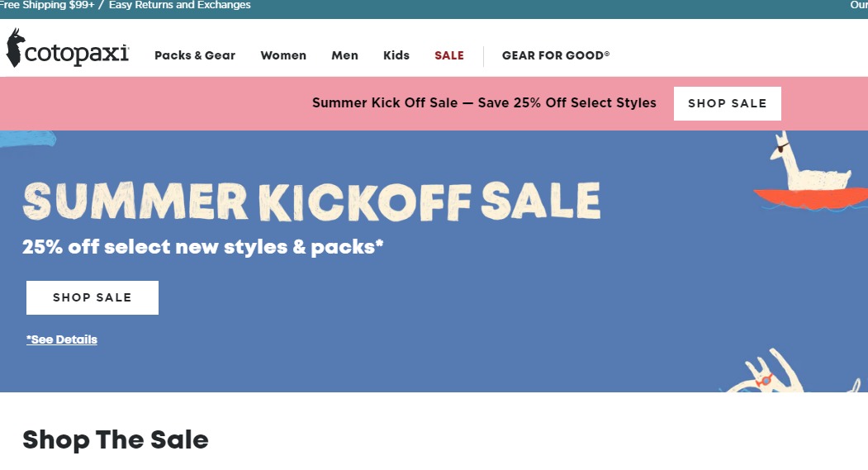Viewport: 868px width, 470px height.
Task: Click the Shop The Sale section heading
Action: pyautogui.click(x=116, y=439)
